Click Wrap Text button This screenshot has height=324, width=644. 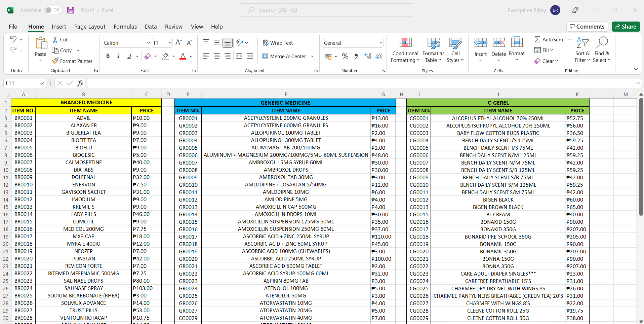pos(278,43)
